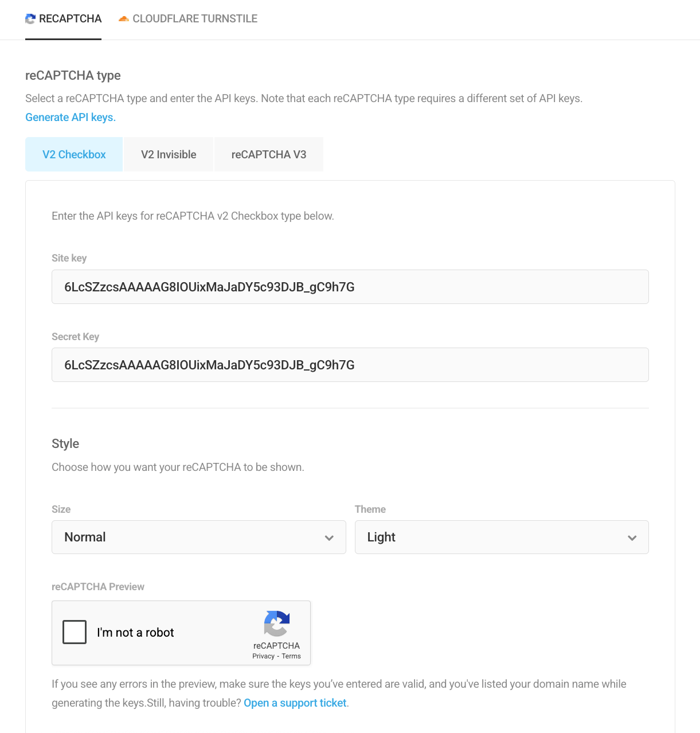Click inside the Secret Key field

[350, 365]
